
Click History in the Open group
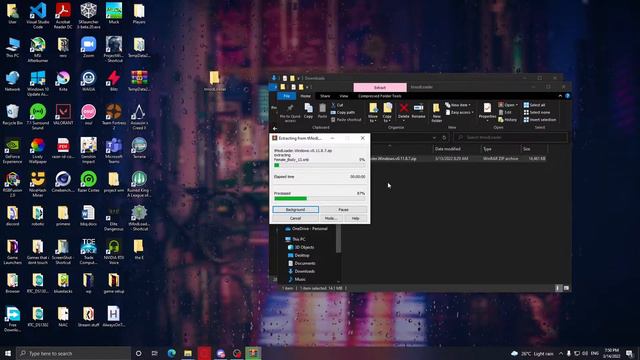(507, 120)
